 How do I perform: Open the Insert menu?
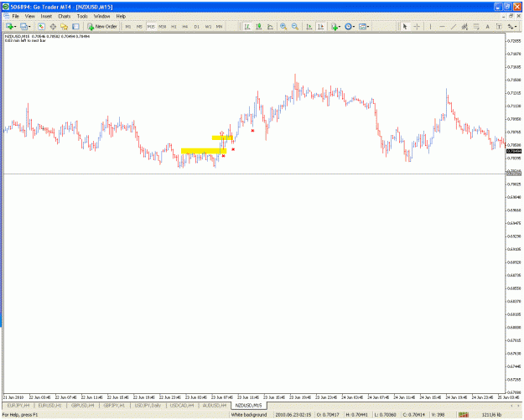click(46, 16)
